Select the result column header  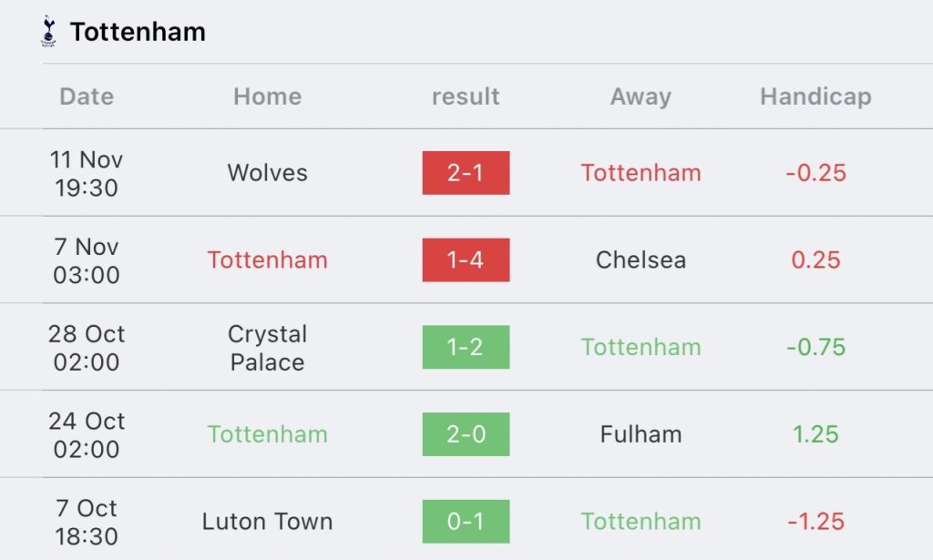(466, 97)
